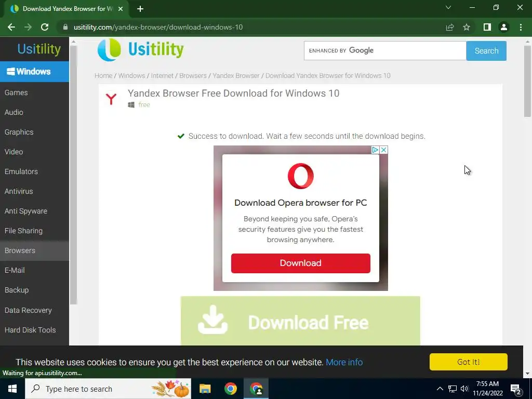Open volume control tray icon
This screenshot has width=532, height=399.
coord(464,389)
